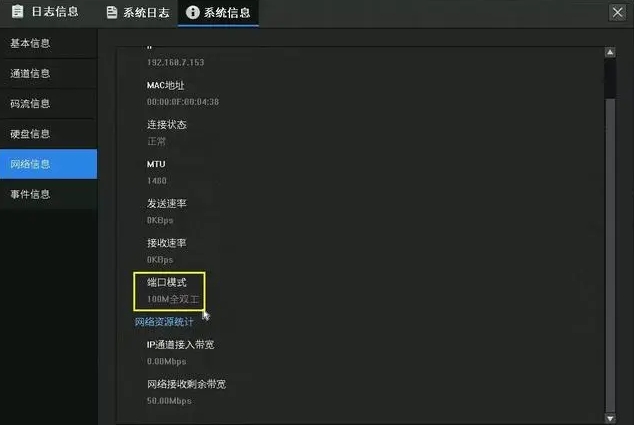The height and width of the screenshot is (425, 634).
Task: Click the 192.168.7.153 IP address text
Action: click(175, 62)
